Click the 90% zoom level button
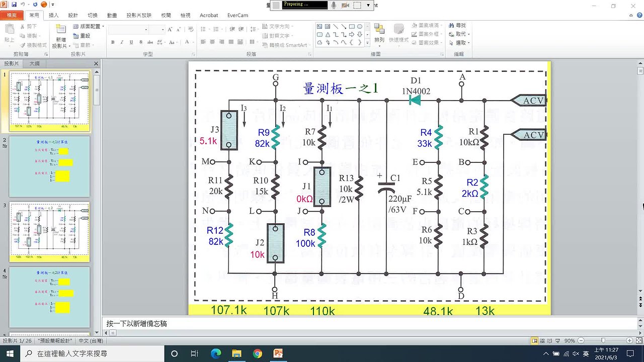 (569, 340)
